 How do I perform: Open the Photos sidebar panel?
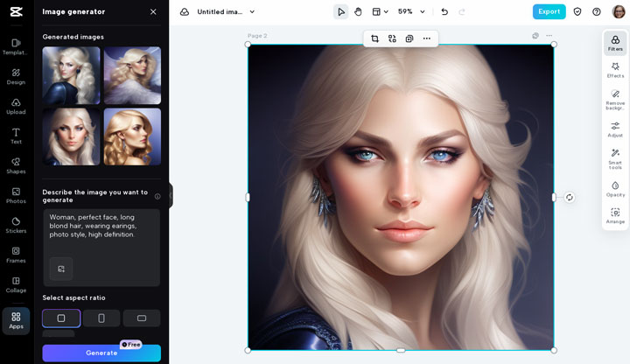click(x=16, y=195)
